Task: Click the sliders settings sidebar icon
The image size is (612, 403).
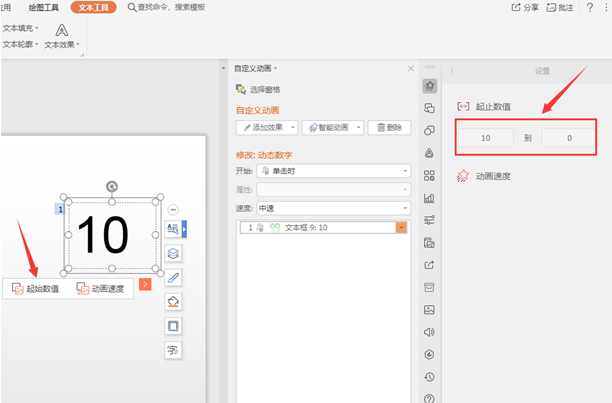Action: (429, 220)
